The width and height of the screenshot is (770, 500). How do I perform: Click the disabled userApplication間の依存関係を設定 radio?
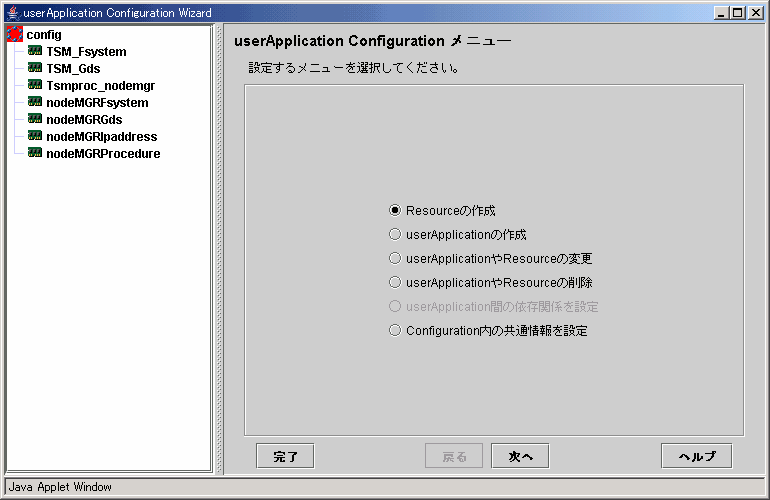[x=395, y=306]
